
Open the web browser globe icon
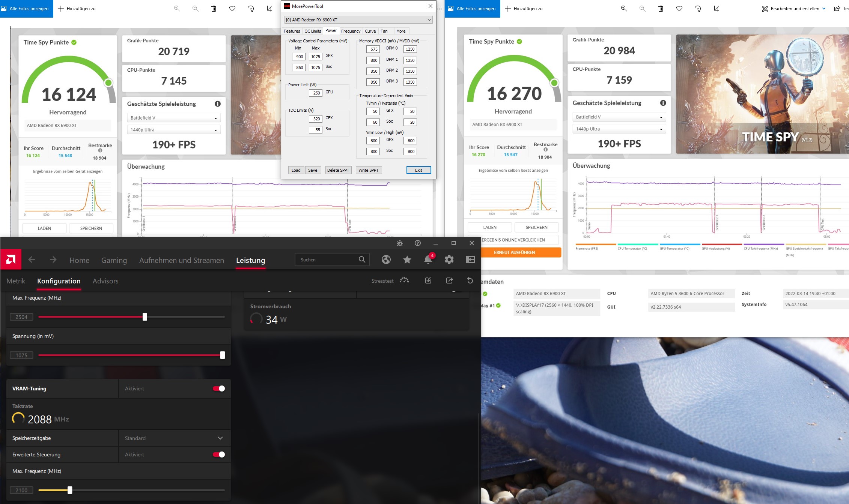coord(386,259)
